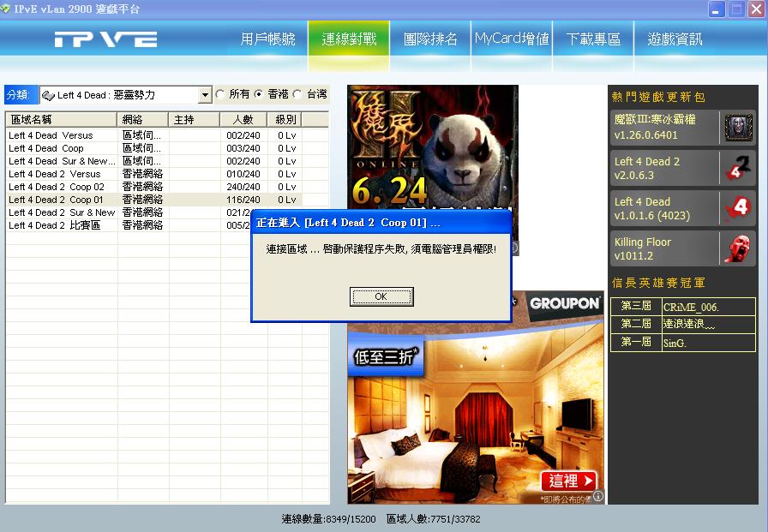Open the MyCard增值 tab

512,39
